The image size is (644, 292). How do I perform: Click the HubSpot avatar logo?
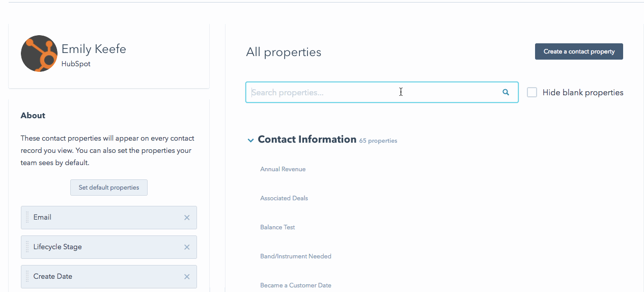pos(39,54)
